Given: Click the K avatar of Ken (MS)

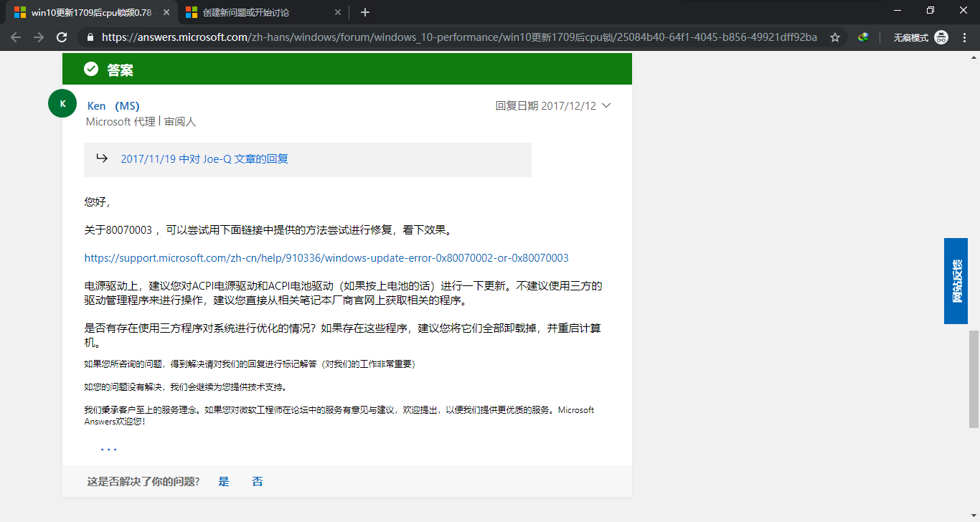Looking at the screenshot, I should pyautogui.click(x=62, y=104).
